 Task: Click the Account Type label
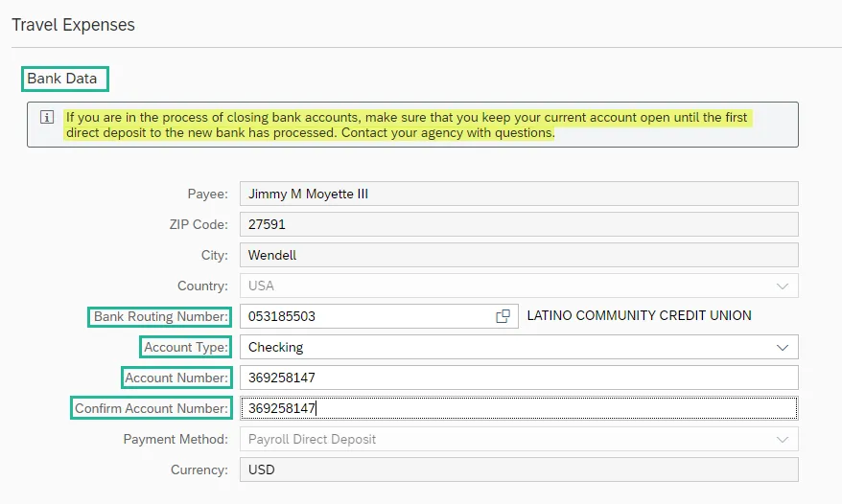(x=186, y=347)
